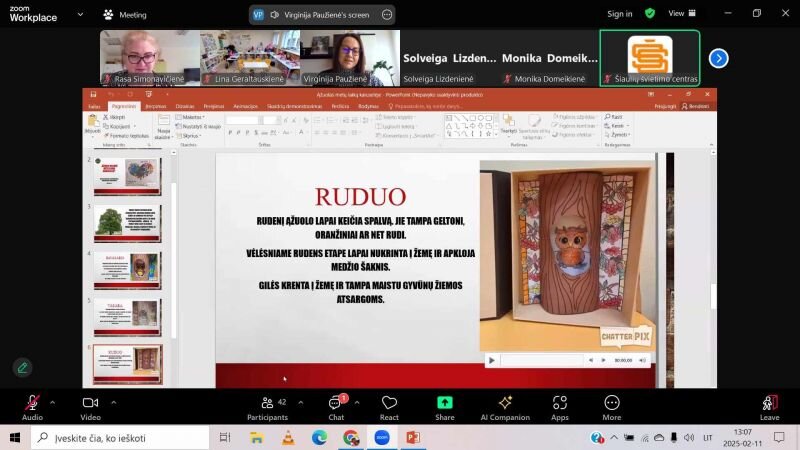Screen dimensions: 800x450
Task: Click the Sign in link
Action: tap(619, 14)
